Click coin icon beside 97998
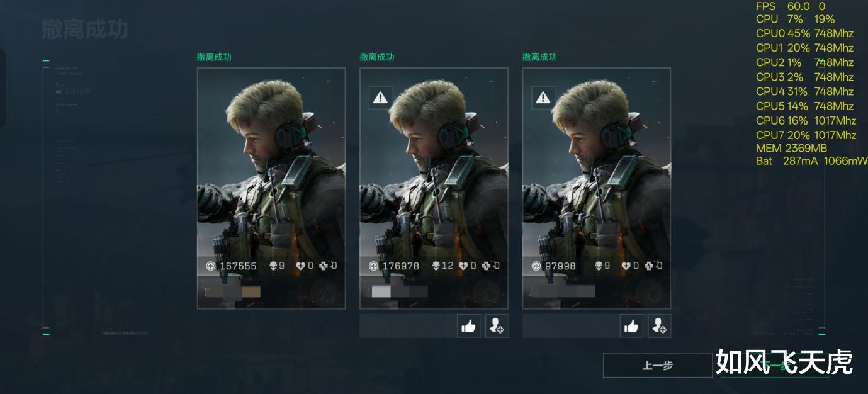868x394 pixels. 536,266
